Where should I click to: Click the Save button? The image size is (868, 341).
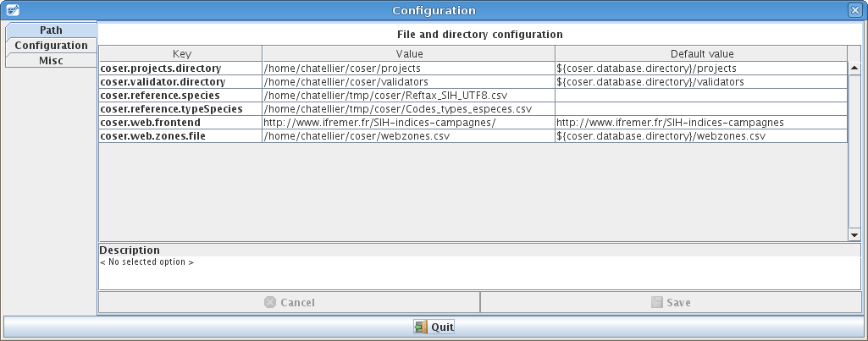671,302
